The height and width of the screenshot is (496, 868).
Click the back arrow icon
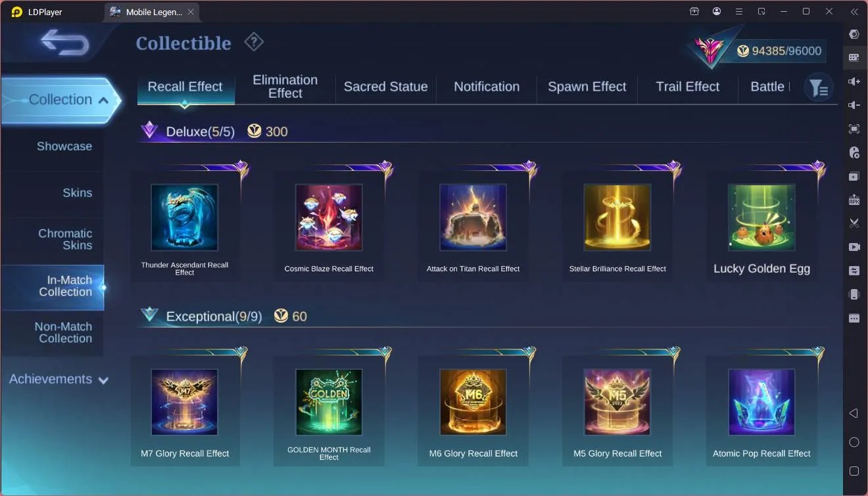coord(64,43)
